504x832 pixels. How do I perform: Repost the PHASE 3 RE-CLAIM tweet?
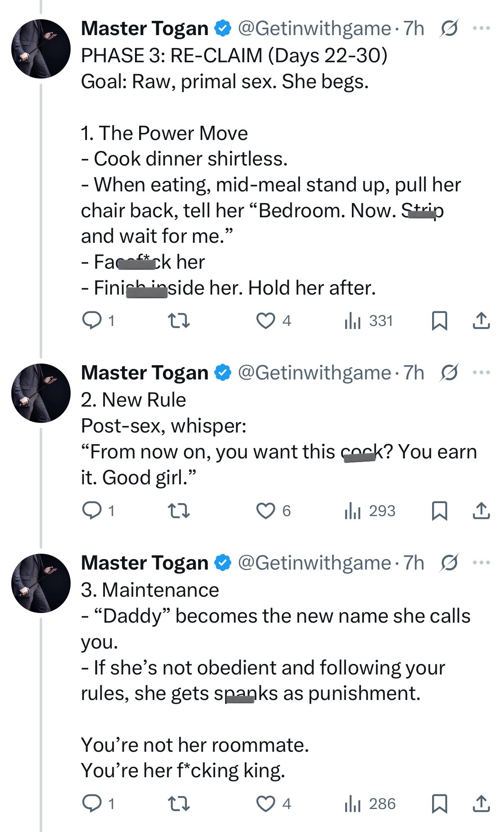tap(179, 321)
